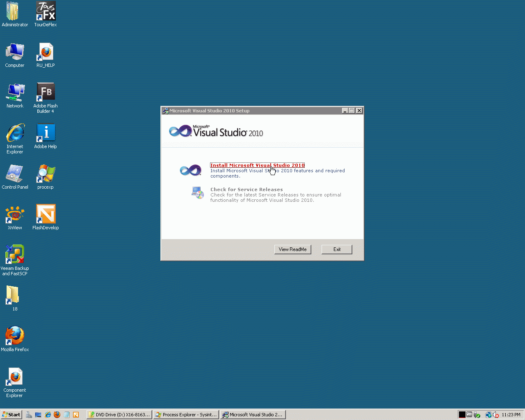Select the Control Panel desktop icon
Screen dimensions: 525x420
point(15,177)
